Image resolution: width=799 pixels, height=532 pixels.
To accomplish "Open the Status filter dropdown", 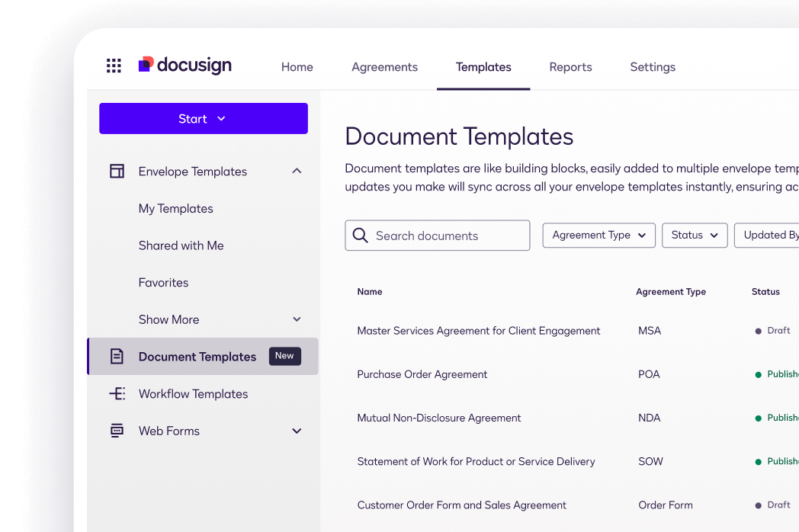I will [694, 236].
